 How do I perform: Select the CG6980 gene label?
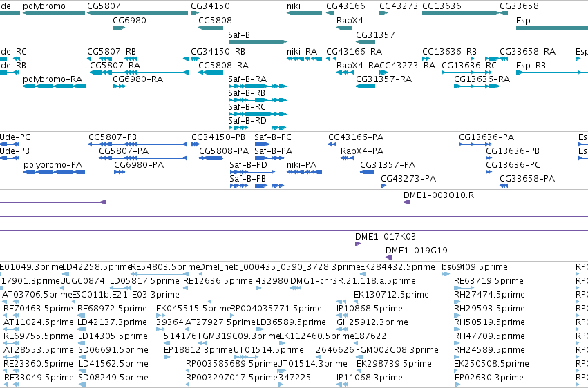(129, 20)
